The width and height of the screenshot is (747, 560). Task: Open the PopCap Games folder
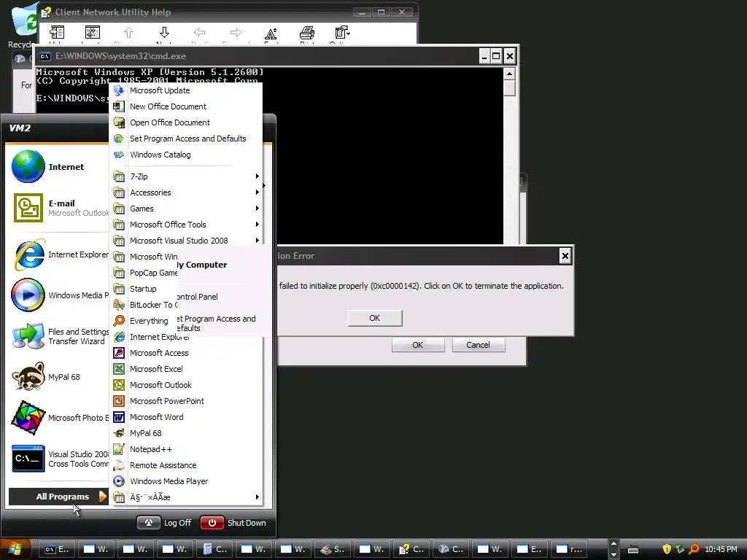[x=144, y=273]
